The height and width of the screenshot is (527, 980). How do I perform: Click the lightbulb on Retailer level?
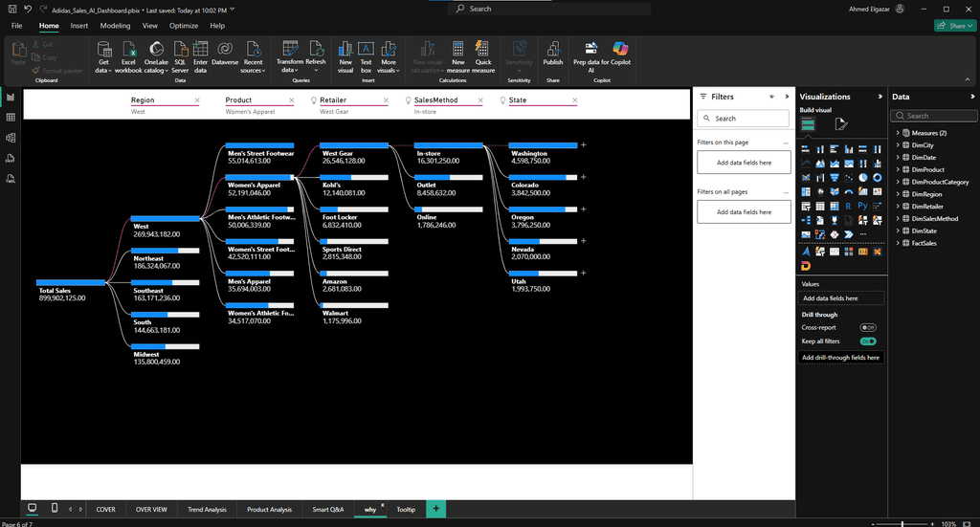(x=314, y=99)
